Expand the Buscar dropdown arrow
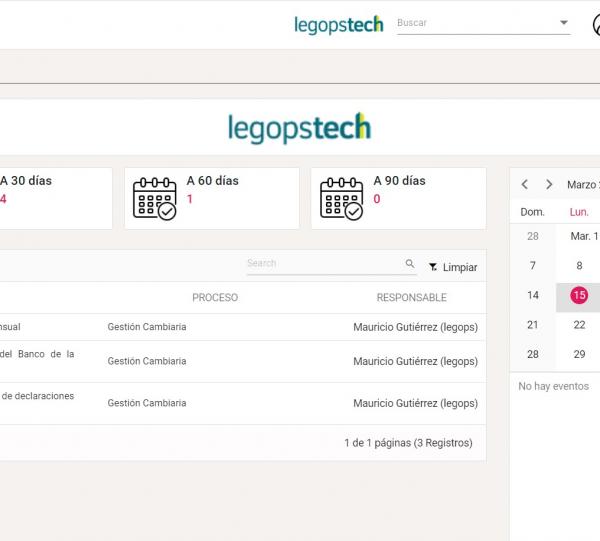Viewport: 600px width, 541px height. 564,23
